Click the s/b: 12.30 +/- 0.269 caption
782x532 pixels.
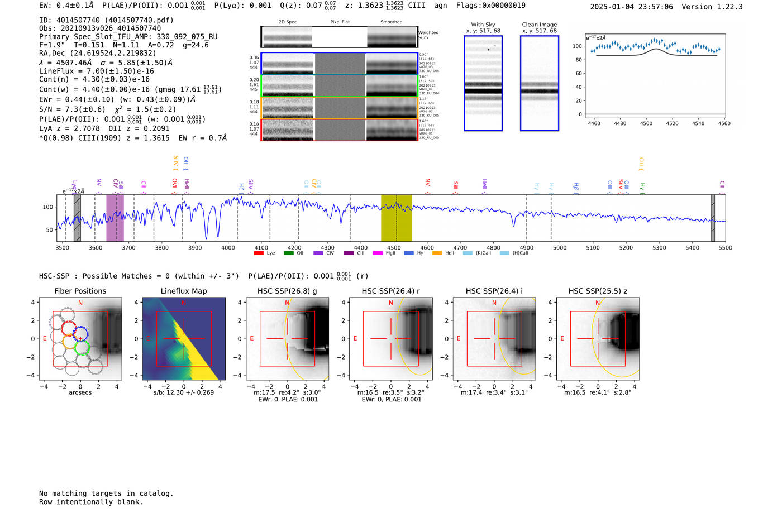pos(184,392)
